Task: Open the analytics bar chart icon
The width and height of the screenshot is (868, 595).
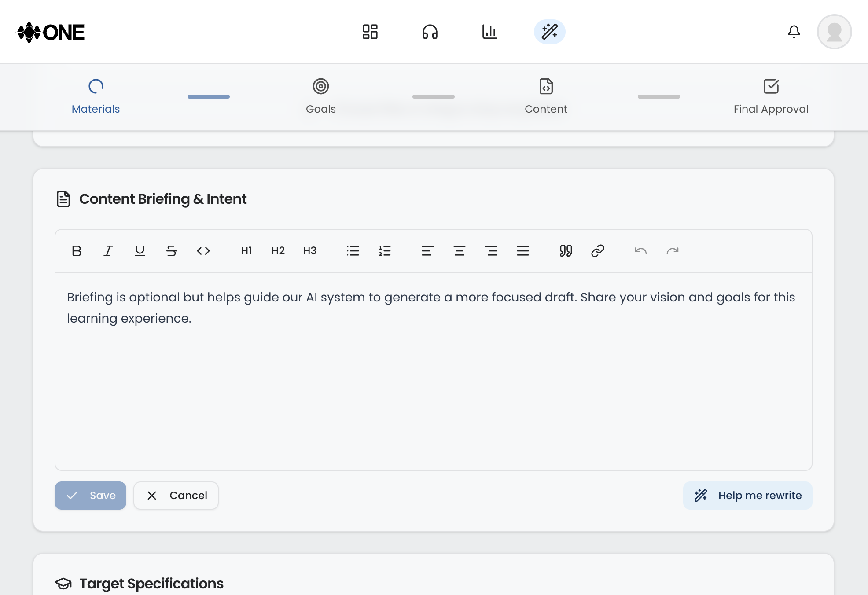Action: point(489,31)
